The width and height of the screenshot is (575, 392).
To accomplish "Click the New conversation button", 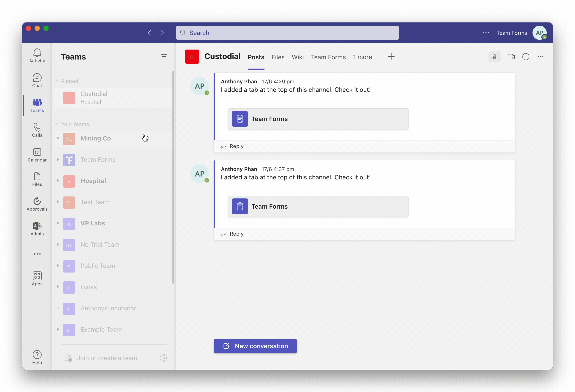I will 255,346.
